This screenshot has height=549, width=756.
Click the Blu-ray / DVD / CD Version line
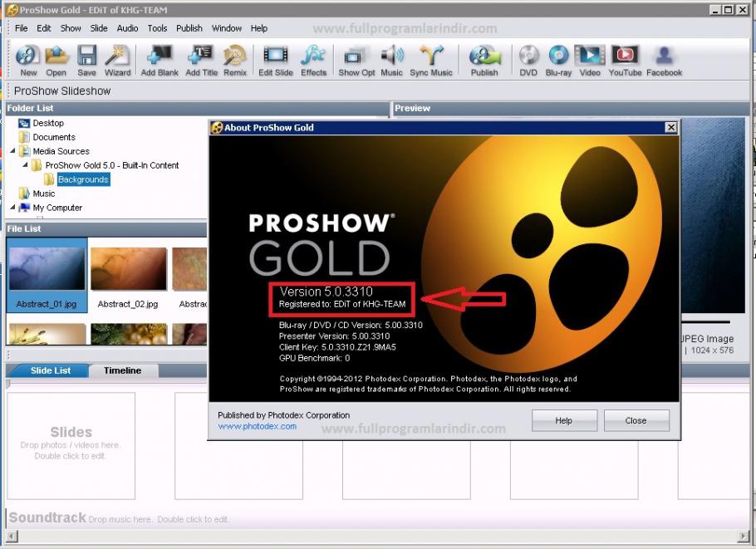[x=351, y=325]
